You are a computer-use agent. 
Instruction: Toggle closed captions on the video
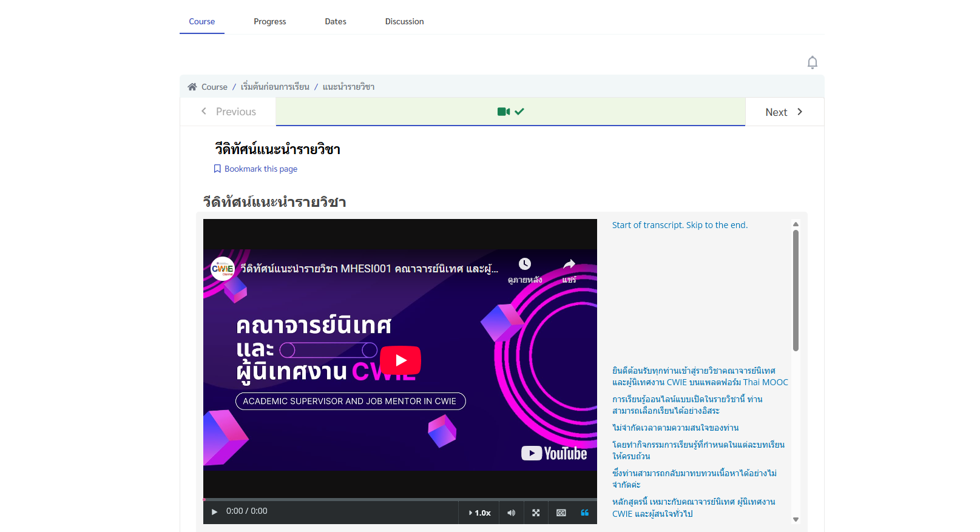[x=561, y=513]
